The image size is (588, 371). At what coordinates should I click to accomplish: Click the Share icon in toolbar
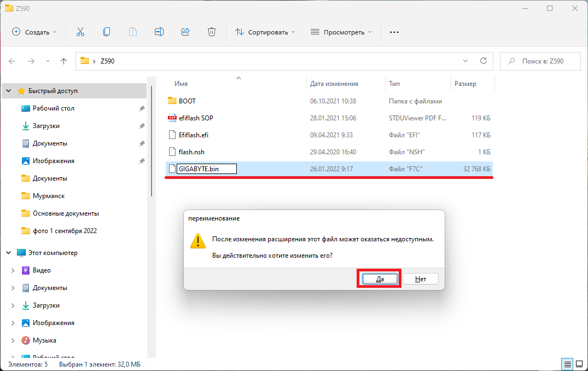185,32
